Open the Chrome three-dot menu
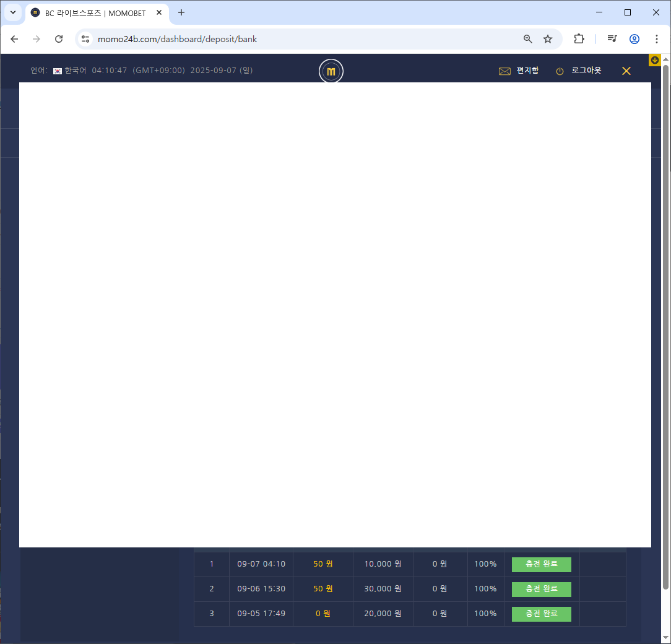This screenshot has height=644, width=671. [x=656, y=39]
